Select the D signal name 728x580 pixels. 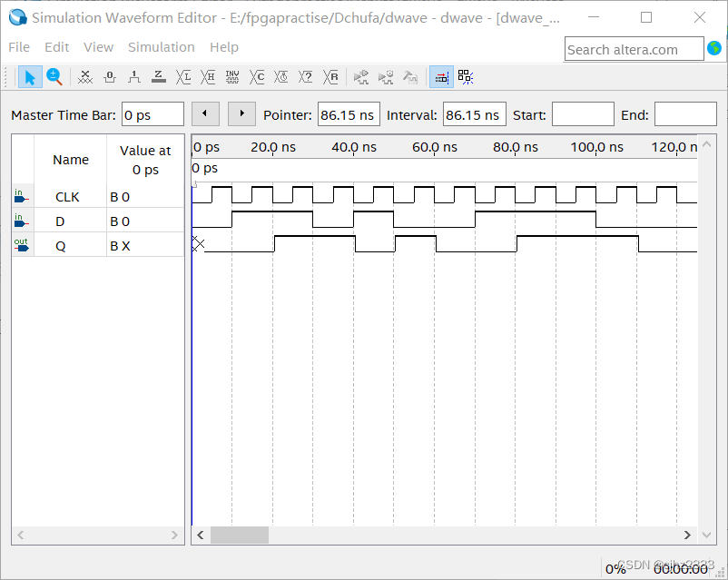[x=60, y=221]
